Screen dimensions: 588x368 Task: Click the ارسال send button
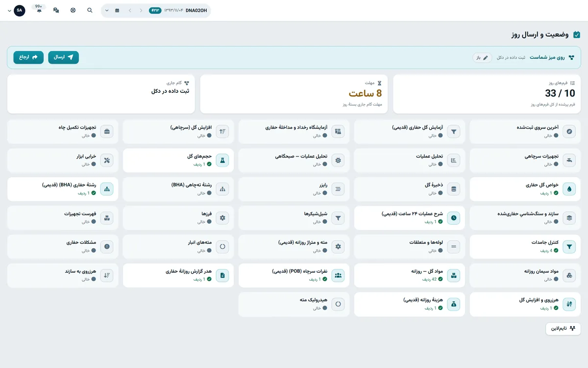pyautogui.click(x=63, y=57)
